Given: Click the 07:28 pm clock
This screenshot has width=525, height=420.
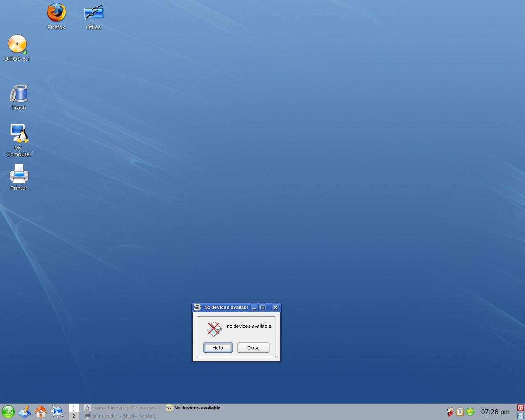Looking at the screenshot, I should click(x=495, y=412).
